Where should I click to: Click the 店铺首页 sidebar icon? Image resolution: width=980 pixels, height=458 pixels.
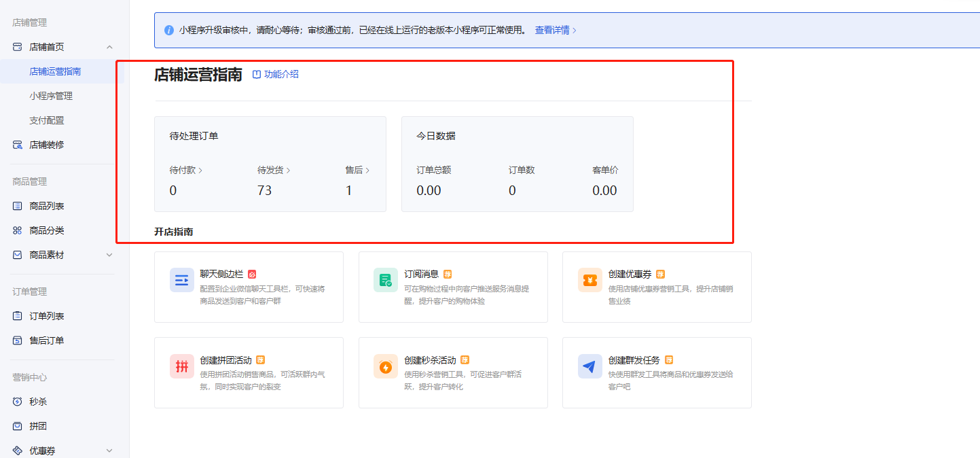[18, 47]
